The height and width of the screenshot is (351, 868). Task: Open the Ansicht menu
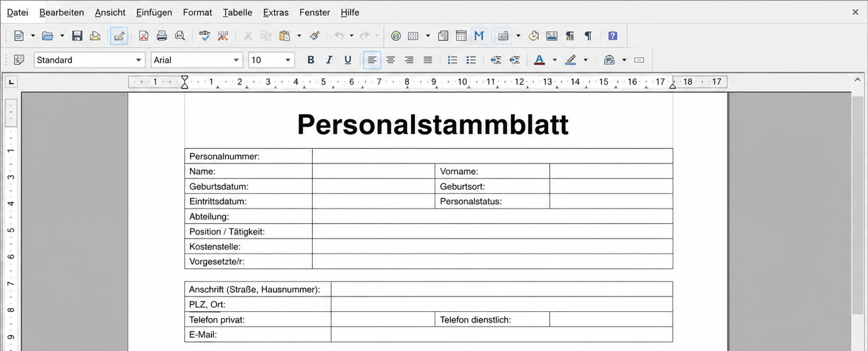110,13
